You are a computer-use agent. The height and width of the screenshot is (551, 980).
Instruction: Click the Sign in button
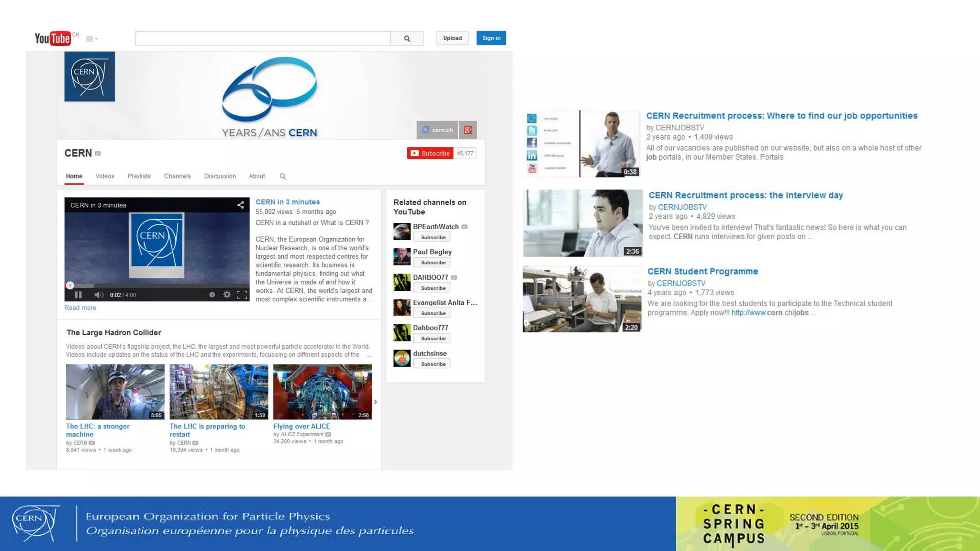pos(491,38)
